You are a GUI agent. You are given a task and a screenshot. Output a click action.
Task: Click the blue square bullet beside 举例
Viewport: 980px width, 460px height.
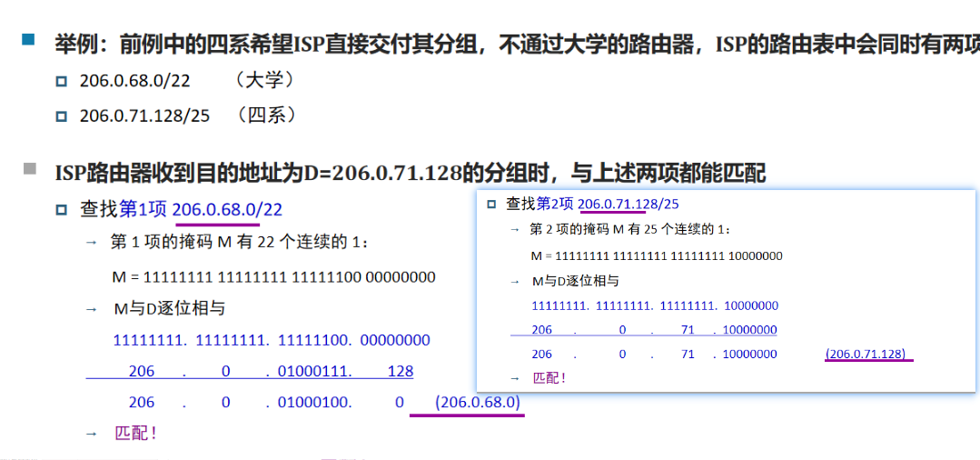pos(28,40)
